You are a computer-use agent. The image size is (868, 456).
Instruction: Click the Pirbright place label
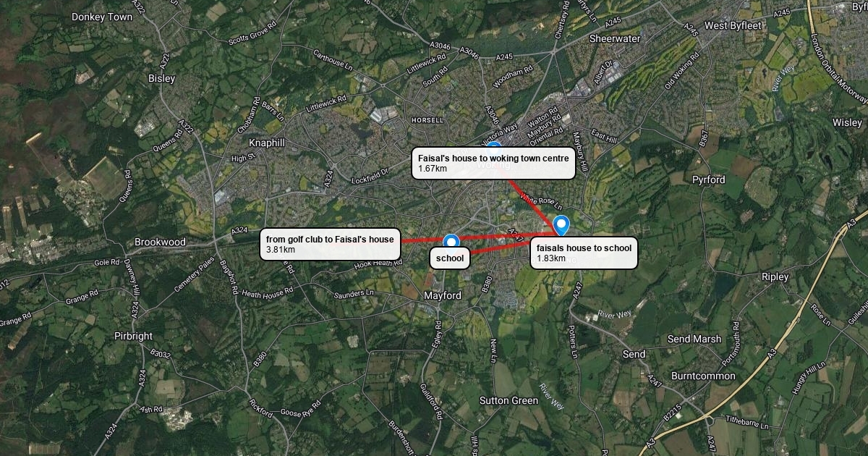click(133, 336)
